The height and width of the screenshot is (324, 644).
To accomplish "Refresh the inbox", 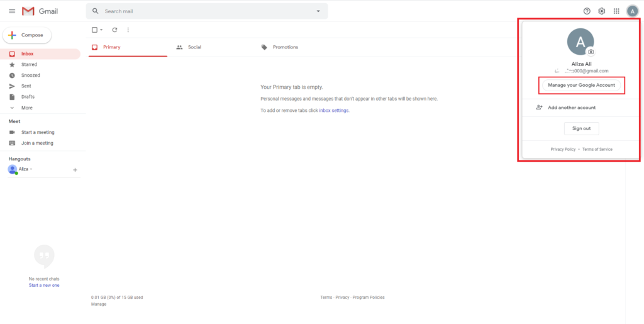I will (x=114, y=30).
